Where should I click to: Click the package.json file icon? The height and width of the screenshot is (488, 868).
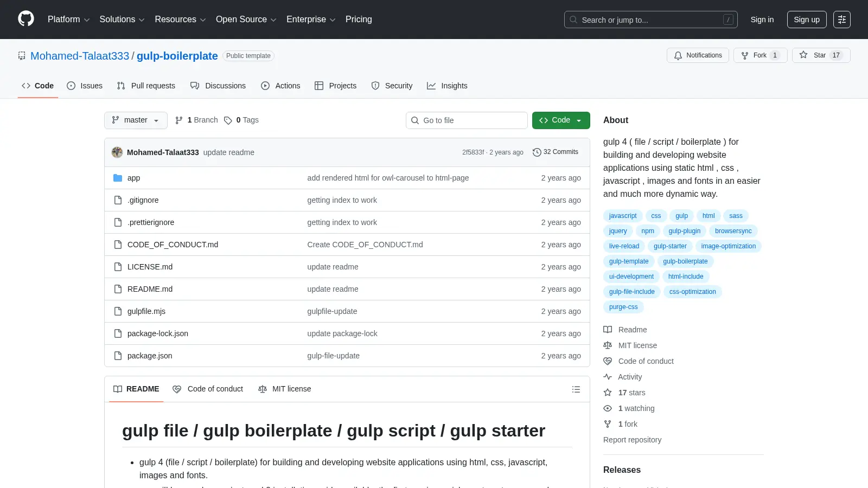[x=118, y=356]
